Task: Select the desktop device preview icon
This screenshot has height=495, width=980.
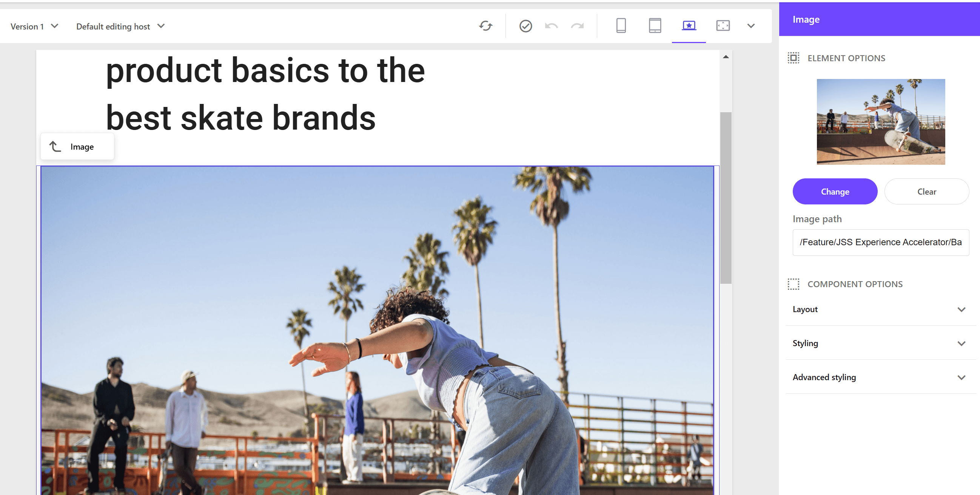Action: pyautogui.click(x=689, y=26)
